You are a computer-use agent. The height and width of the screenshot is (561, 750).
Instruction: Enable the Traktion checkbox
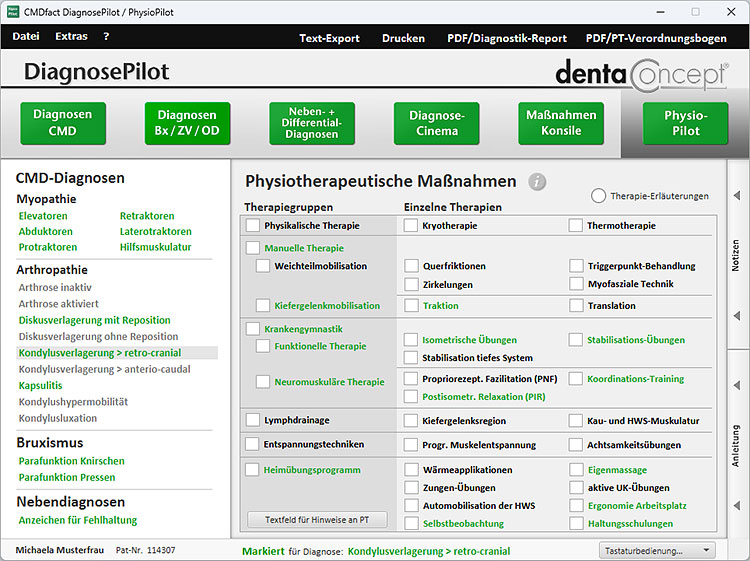pyautogui.click(x=411, y=306)
